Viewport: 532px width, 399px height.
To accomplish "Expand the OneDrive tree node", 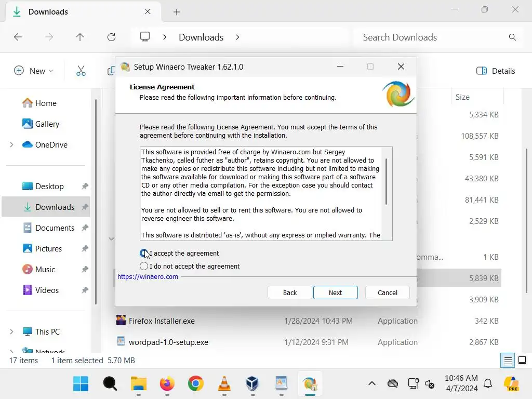I will click(x=11, y=144).
